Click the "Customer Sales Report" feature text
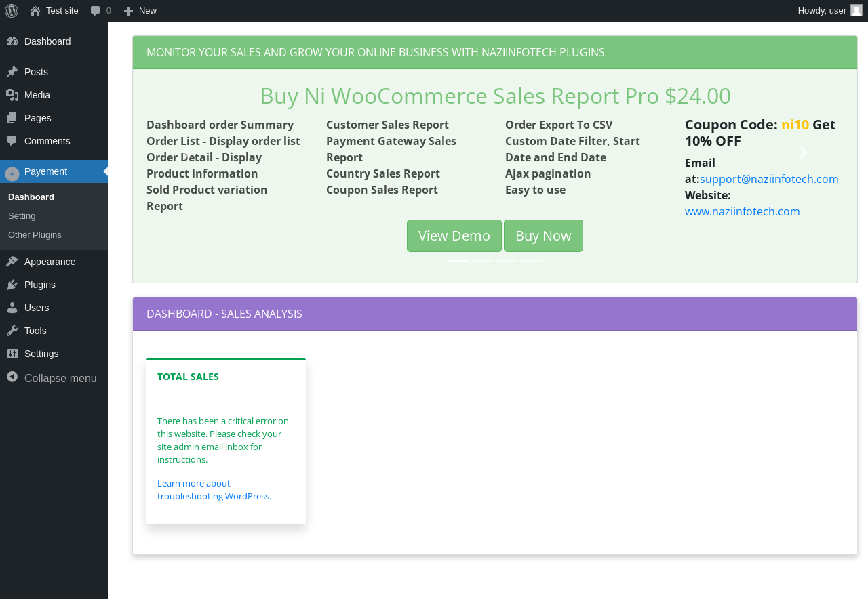This screenshot has height=599, width=868. [387, 125]
